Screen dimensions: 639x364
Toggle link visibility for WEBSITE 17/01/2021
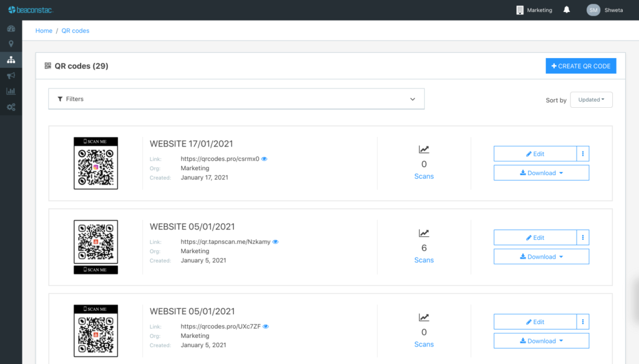pyautogui.click(x=264, y=158)
